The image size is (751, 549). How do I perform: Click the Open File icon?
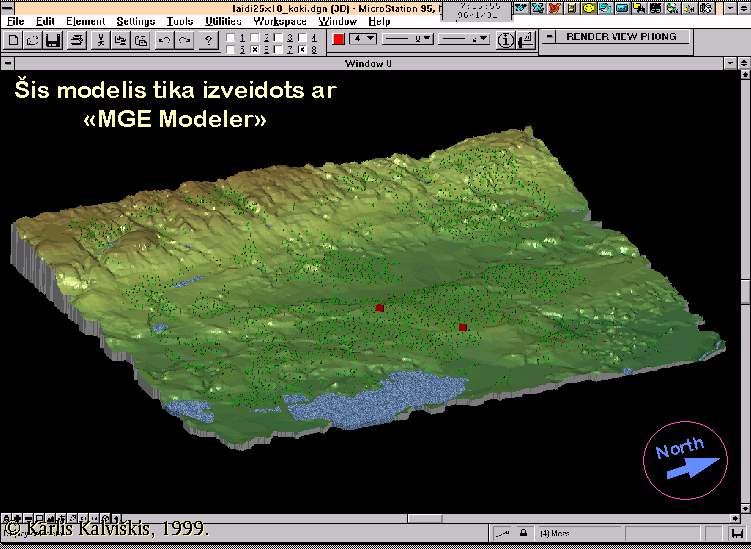[x=33, y=41]
